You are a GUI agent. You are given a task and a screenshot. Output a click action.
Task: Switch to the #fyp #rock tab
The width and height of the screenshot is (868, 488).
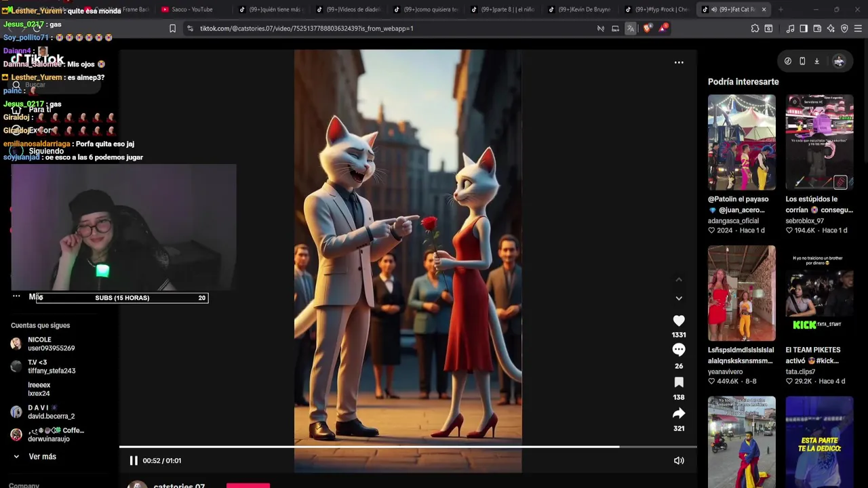658,9
